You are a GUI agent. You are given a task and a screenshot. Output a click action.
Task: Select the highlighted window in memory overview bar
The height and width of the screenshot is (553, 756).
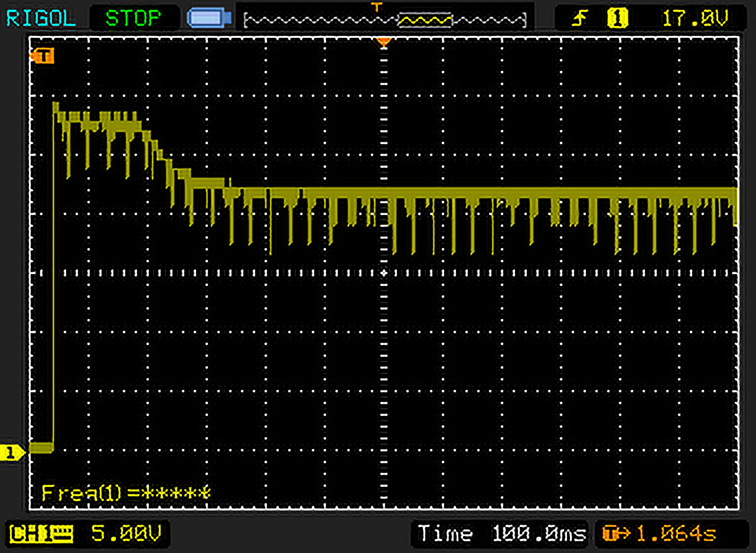click(425, 21)
